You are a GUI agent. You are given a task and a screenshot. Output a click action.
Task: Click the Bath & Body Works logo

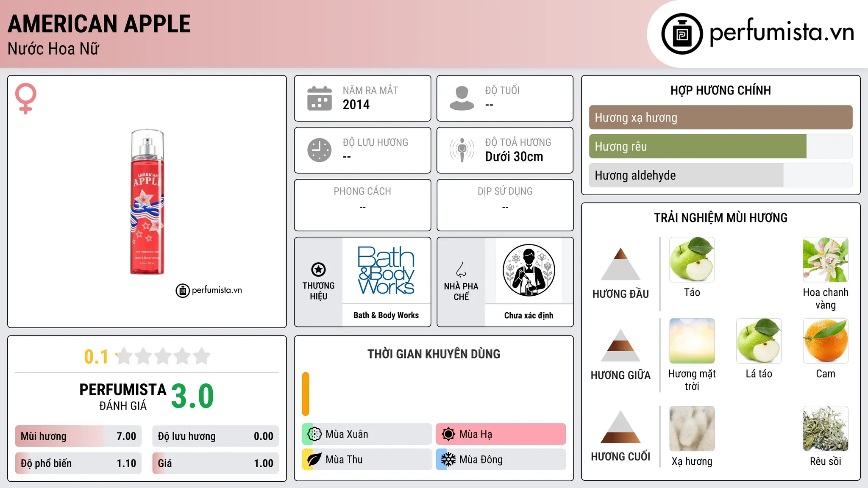386,270
